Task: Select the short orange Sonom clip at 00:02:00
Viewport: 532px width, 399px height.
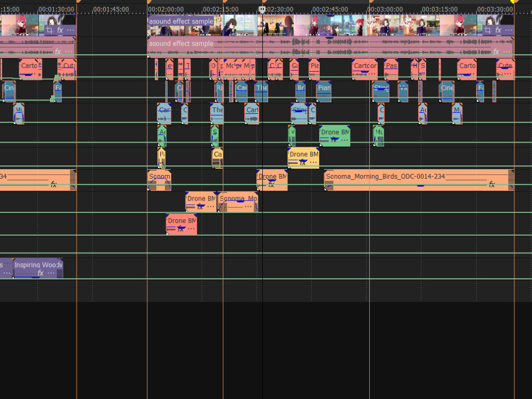Action: point(159,180)
